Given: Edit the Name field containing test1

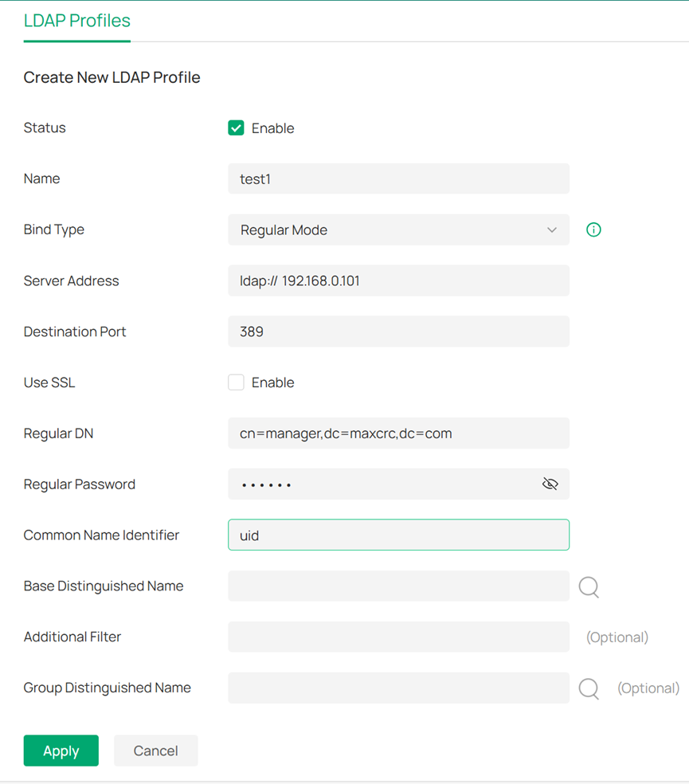Looking at the screenshot, I should point(398,178).
